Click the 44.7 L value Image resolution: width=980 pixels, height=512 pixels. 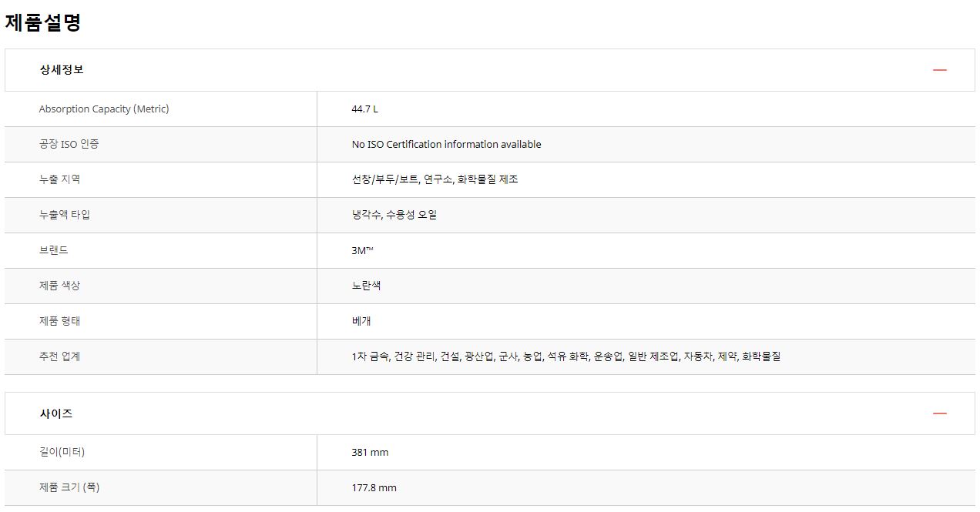coord(364,109)
